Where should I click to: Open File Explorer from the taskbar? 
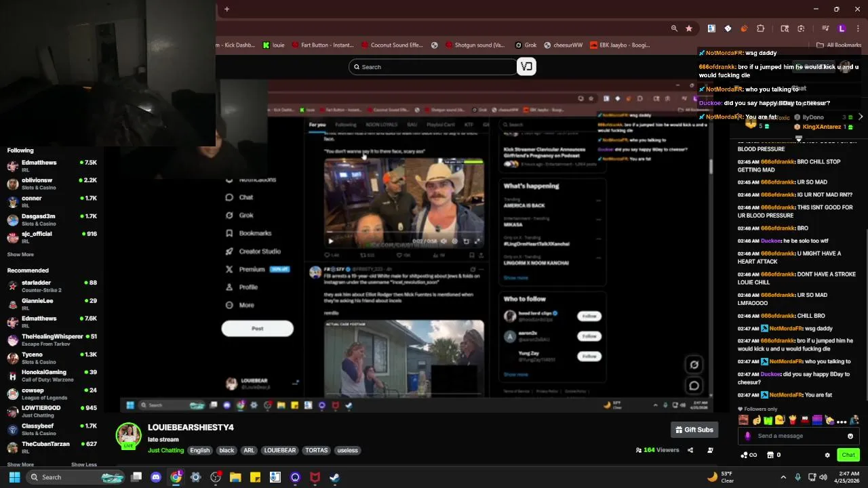coord(235,477)
